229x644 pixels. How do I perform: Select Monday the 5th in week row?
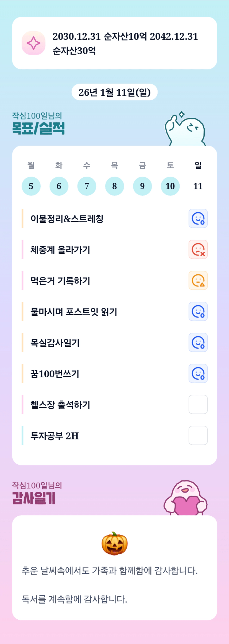point(31,186)
